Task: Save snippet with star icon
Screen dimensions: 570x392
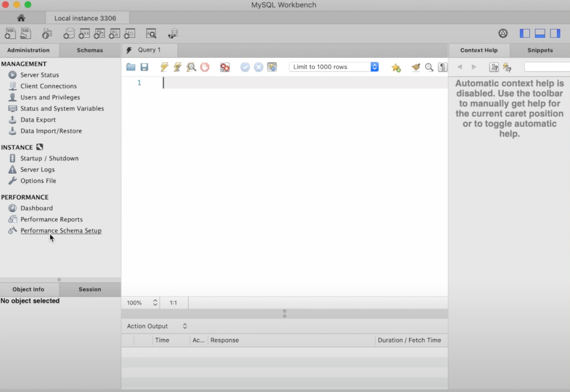Action: point(396,67)
